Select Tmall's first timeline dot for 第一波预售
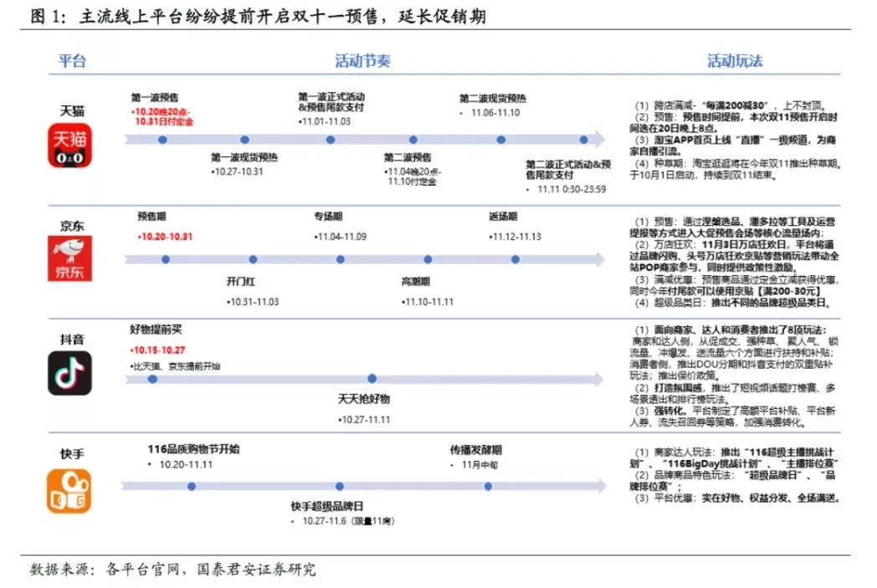Image resolution: width=877 pixels, height=588 pixels. pos(162,140)
